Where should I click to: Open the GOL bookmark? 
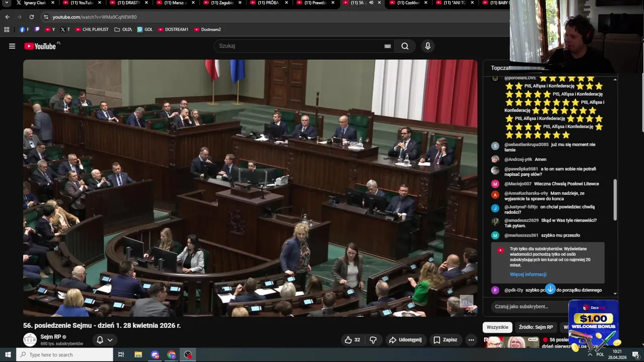[145, 29]
